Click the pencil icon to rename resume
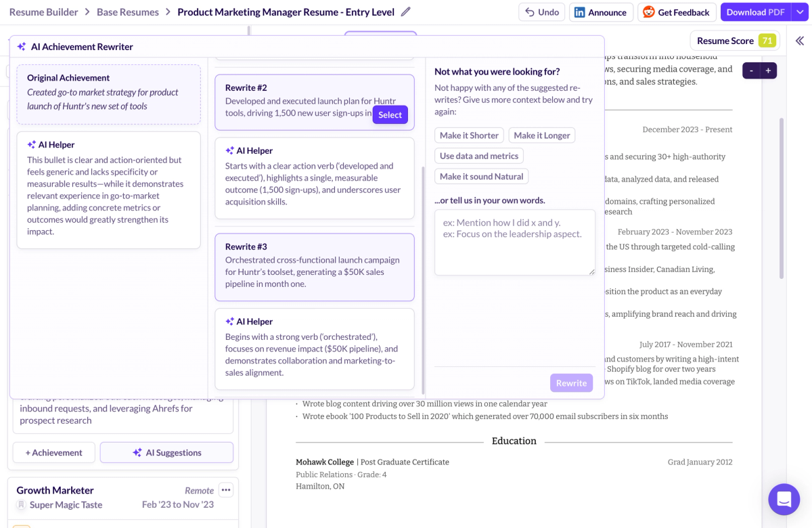 tap(405, 12)
